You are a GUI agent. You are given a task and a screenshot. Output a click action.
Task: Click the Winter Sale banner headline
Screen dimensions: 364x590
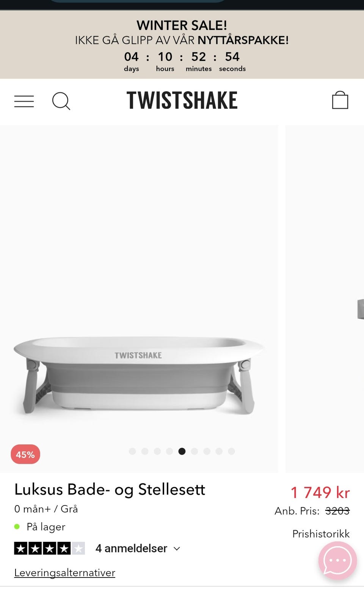coord(182,25)
